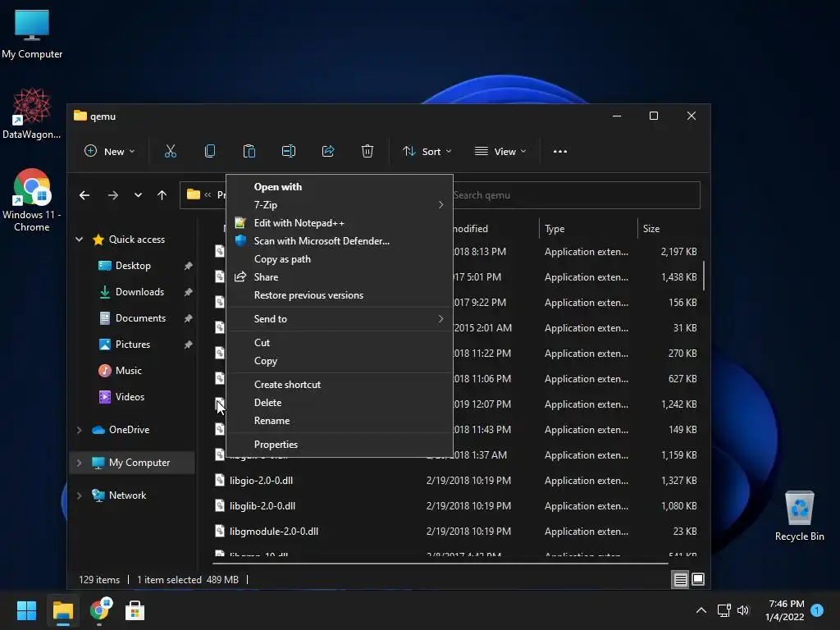Choose Cut in context menu
The image size is (840, 630).
click(x=340, y=343)
